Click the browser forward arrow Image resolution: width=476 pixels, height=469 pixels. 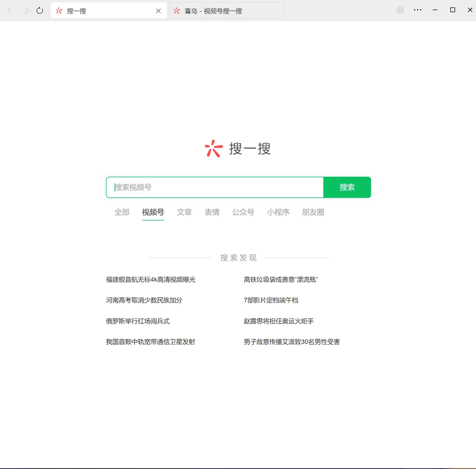(26, 11)
